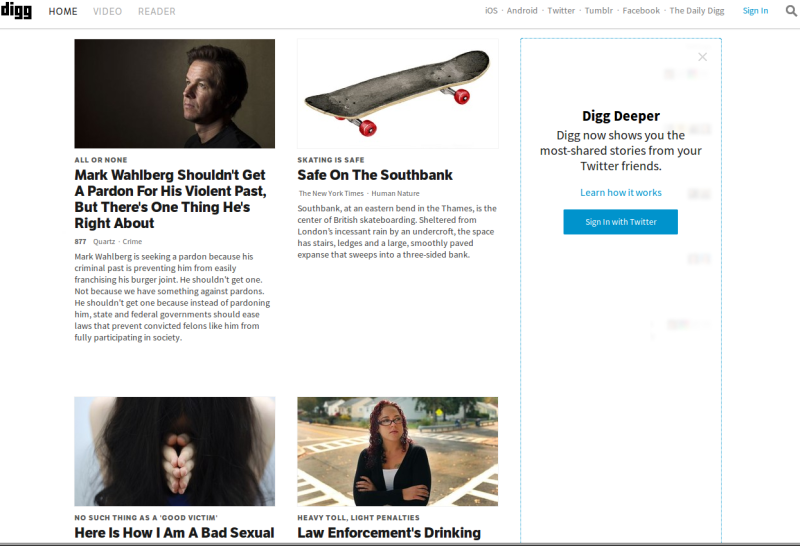Image resolution: width=800 pixels, height=546 pixels.
Task: Open The Daily Digg link
Action: pos(697,11)
